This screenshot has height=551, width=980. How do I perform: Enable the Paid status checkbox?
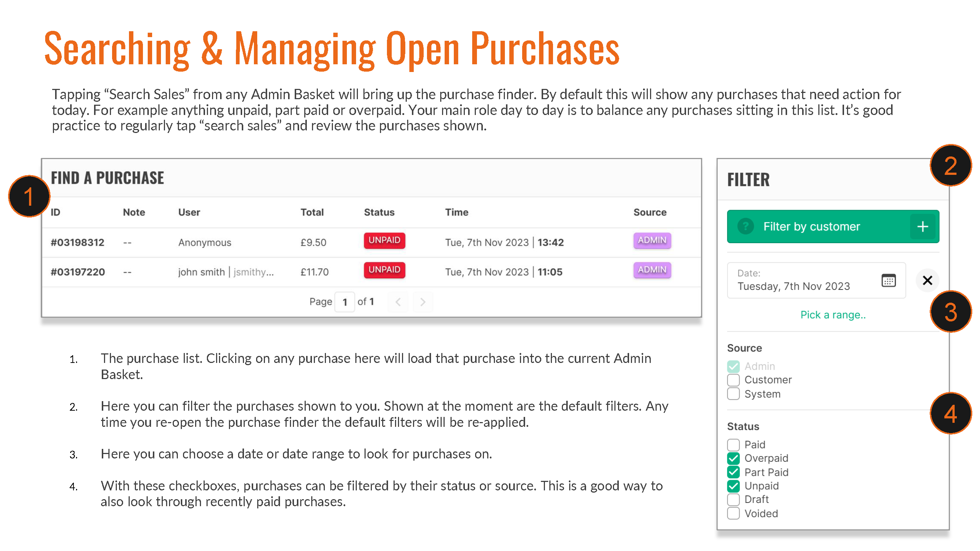[x=733, y=444]
